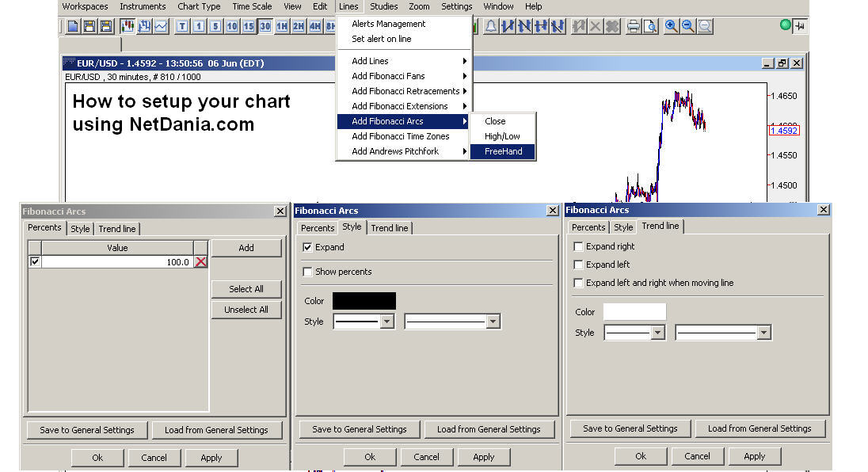
Task: Select line chart type icon
Action: coord(161,26)
